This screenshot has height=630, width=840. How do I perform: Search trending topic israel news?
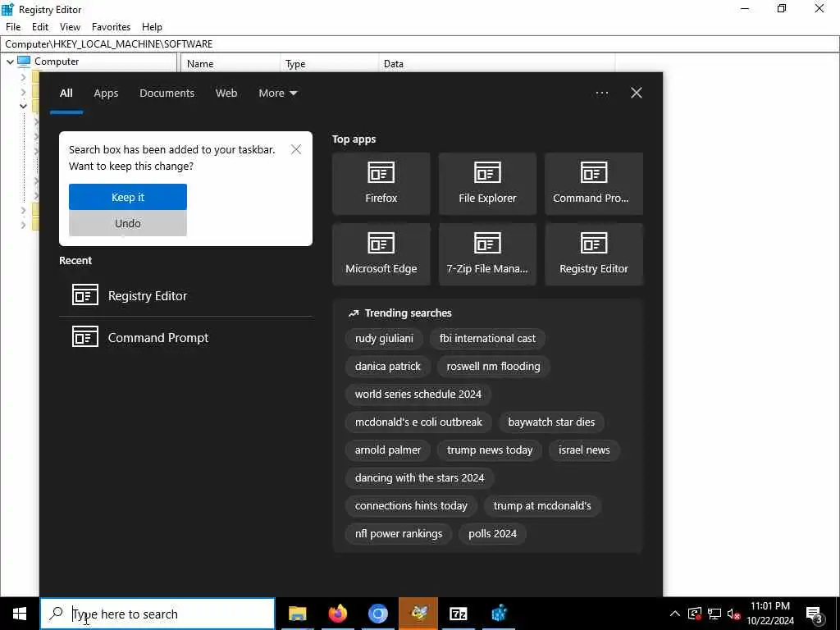click(584, 450)
